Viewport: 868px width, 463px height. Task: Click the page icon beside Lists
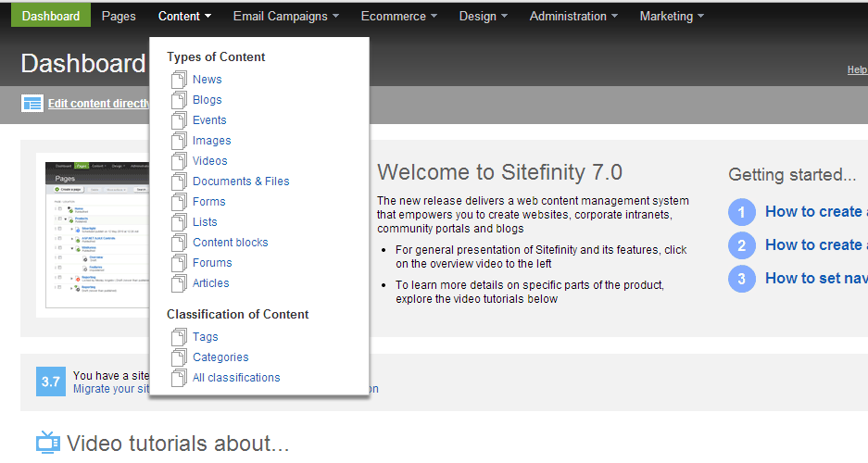pyautogui.click(x=179, y=222)
